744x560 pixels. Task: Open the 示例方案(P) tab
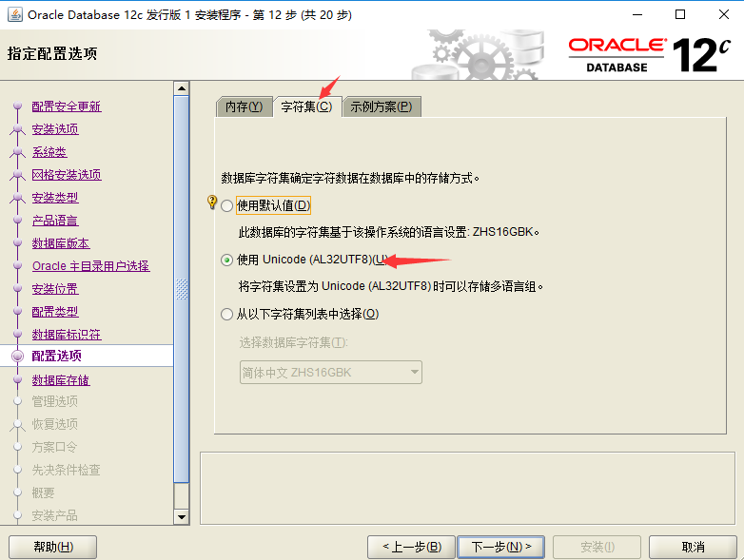coord(381,106)
